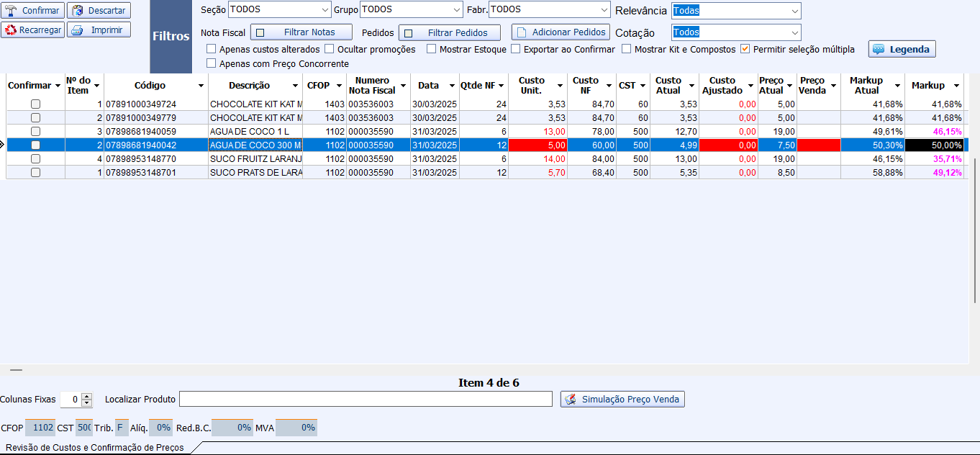Click the Recarregar refresh icon
This screenshot has height=455, width=980.
tap(11, 30)
